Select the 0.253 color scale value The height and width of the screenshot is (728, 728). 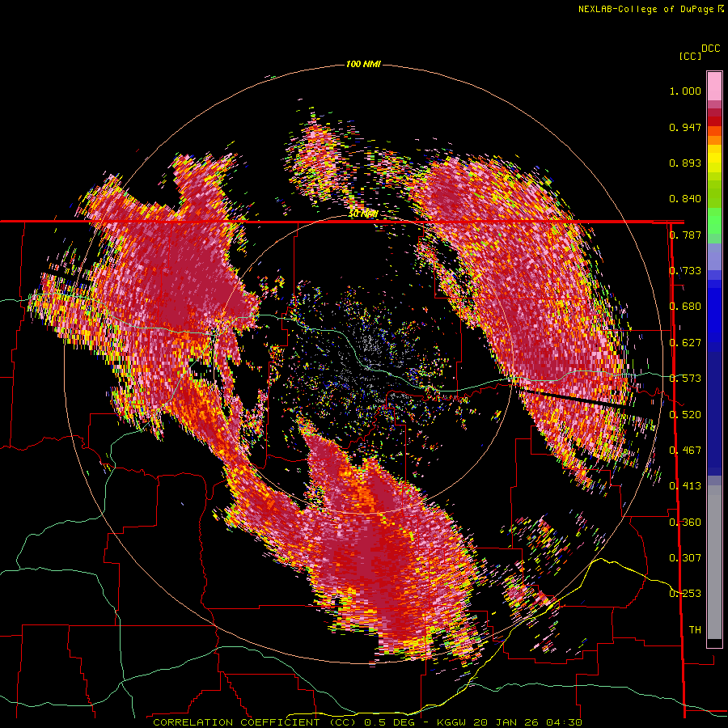[x=685, y=594]
